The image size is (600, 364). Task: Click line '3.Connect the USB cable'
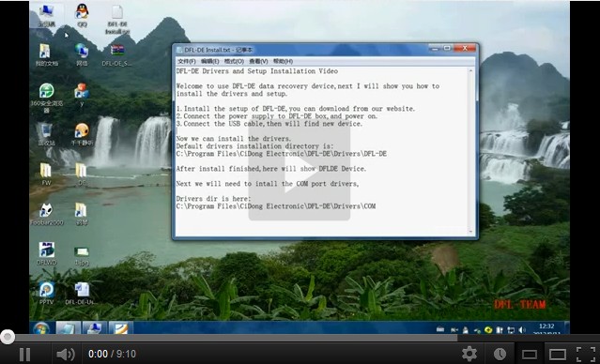click(x=269, y=124)
